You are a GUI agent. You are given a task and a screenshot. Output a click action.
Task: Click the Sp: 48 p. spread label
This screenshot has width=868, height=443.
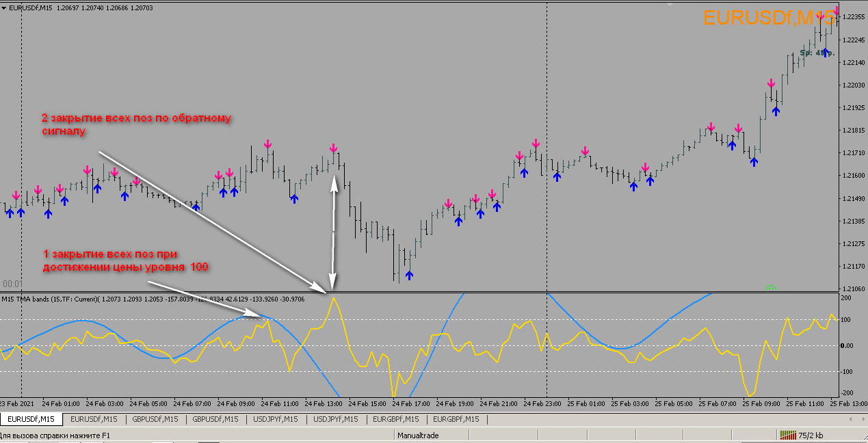coord(817,53)
